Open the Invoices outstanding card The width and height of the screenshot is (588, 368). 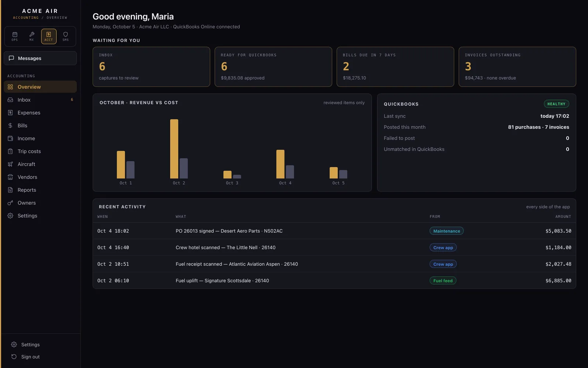517,67
